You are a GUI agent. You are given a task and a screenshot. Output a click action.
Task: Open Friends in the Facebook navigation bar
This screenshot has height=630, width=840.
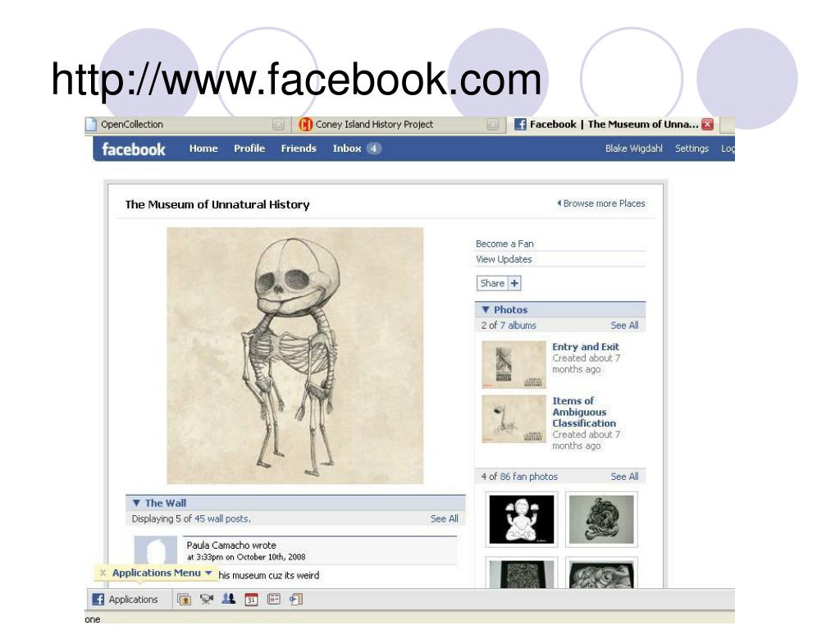click(299, 148)
